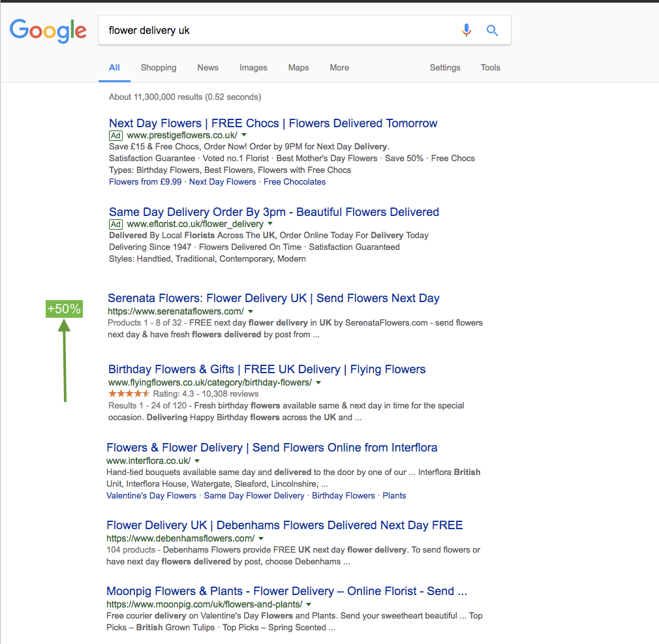Expand arrow next to eflorist.co.uk URL

click(x=270, y=224)
